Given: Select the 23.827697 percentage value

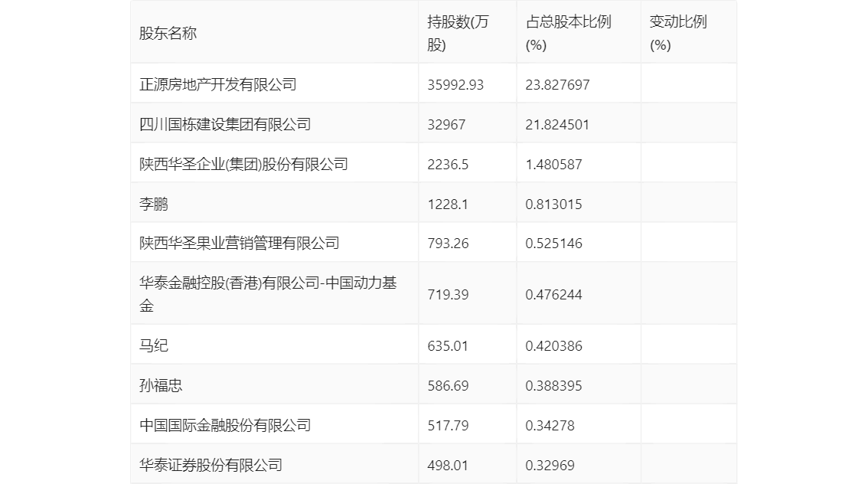Looking at the screenshot, I should [x=557, y=85].
